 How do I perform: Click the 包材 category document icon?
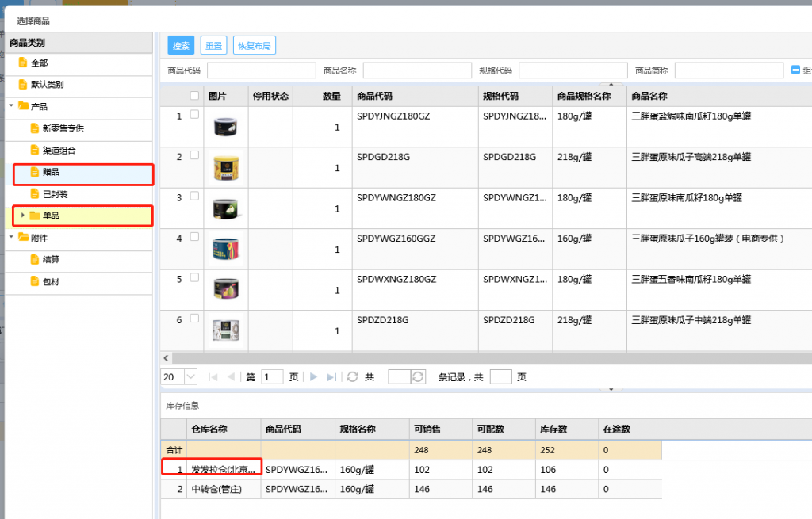pos(34,281)
